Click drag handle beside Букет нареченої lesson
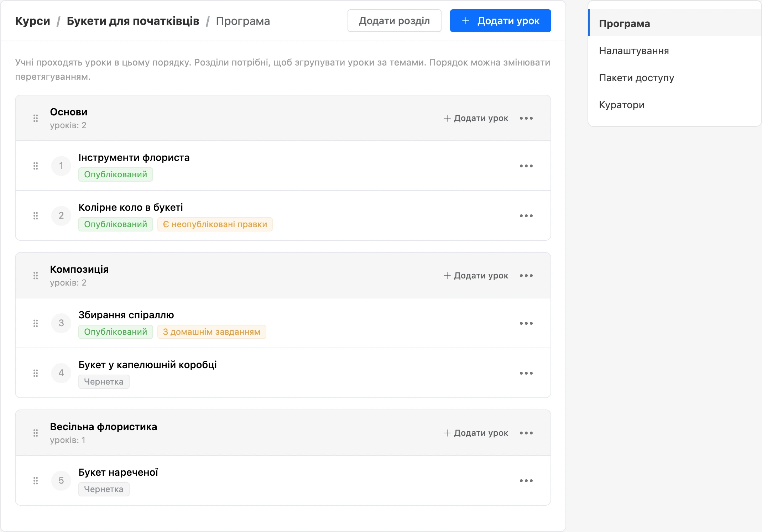Image resolution: width=762 pixels, height=532 pixels. [x=36, y=481]
